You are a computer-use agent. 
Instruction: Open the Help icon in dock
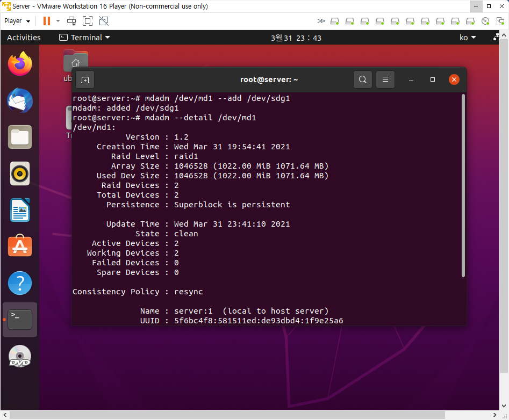tap(20, 283)
